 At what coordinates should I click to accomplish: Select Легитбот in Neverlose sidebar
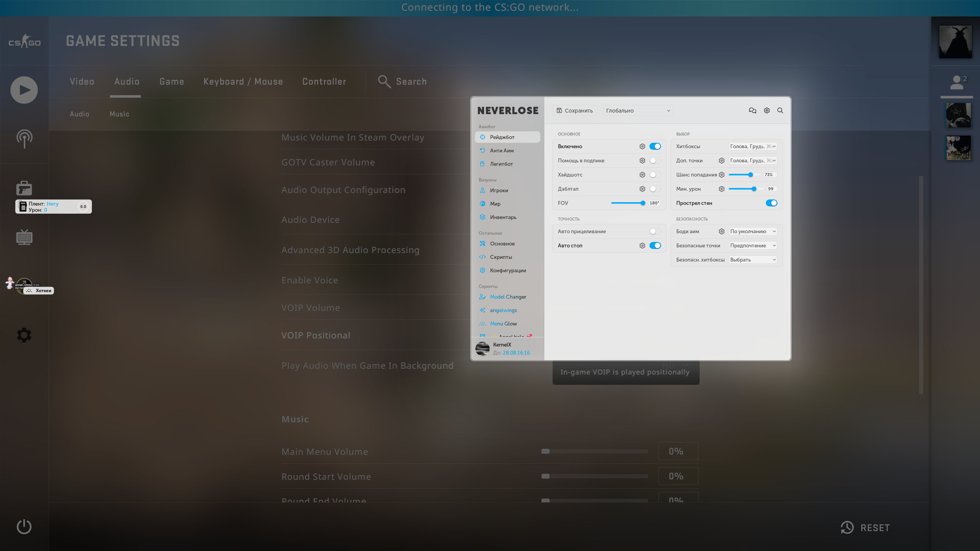tap(507, 164)
